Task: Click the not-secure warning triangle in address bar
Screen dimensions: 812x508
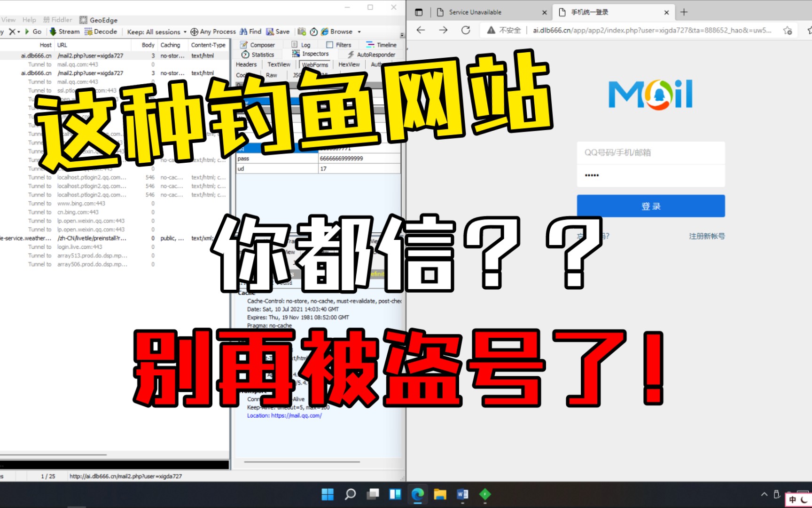Action: pos(491,30)
